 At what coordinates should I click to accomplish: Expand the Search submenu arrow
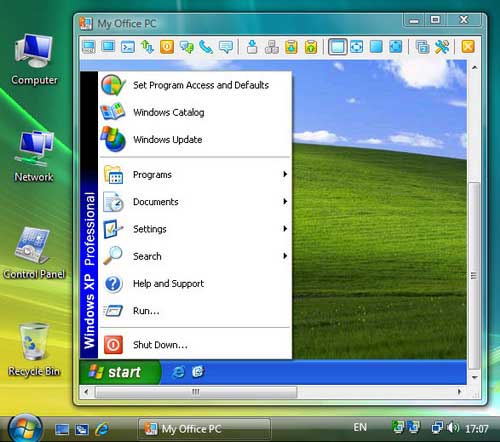pos(285,256)
